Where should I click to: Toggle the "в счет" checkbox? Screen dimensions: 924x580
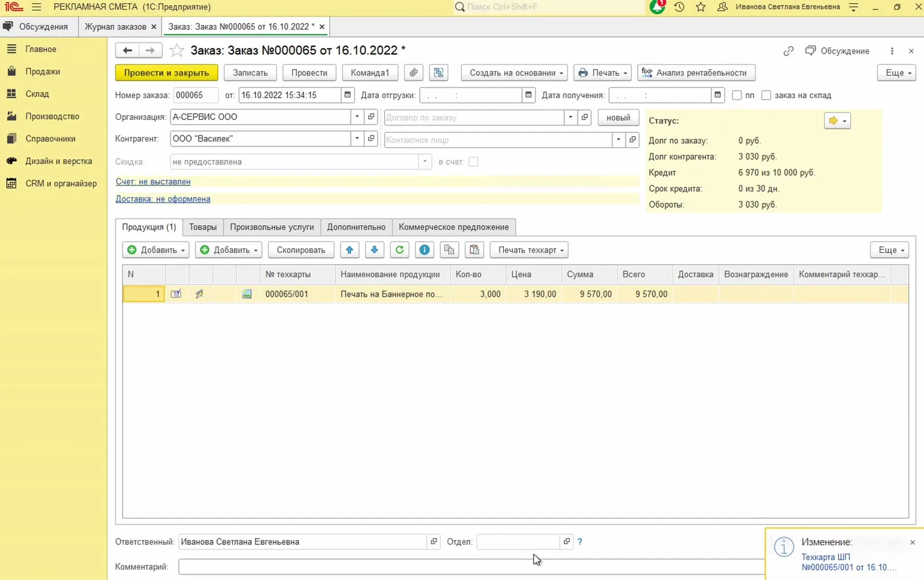[x=474, y=162]
